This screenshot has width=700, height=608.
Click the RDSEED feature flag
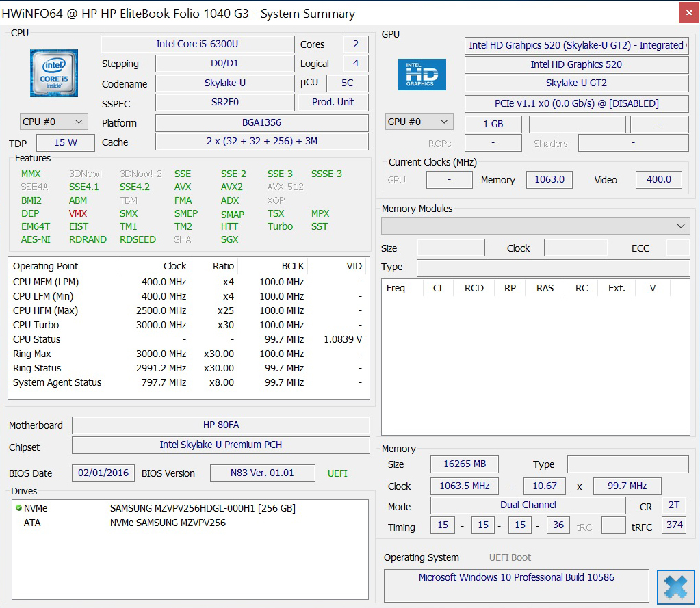point(138,239)
